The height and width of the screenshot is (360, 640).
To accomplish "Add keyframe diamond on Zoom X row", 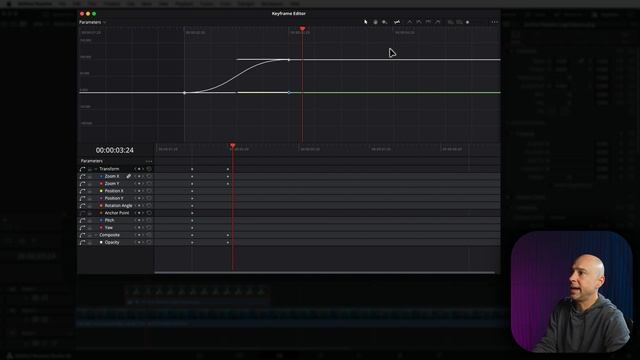I will (x=139, y=176).
